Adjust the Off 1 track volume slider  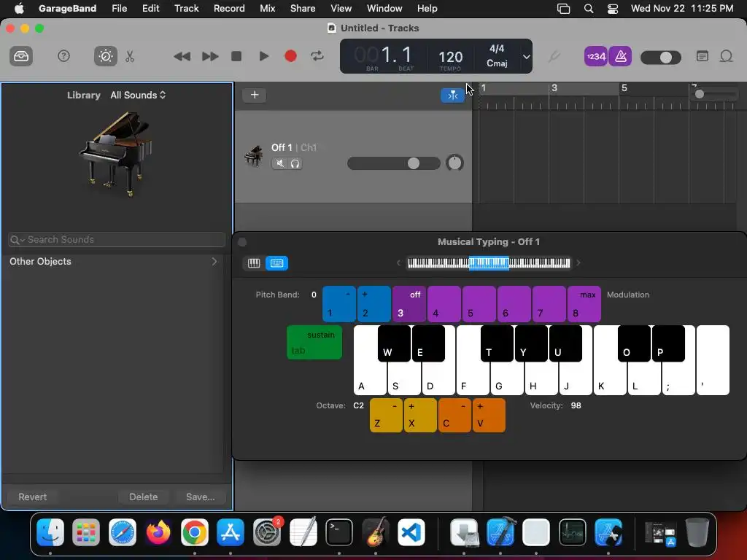click(394, 163)
